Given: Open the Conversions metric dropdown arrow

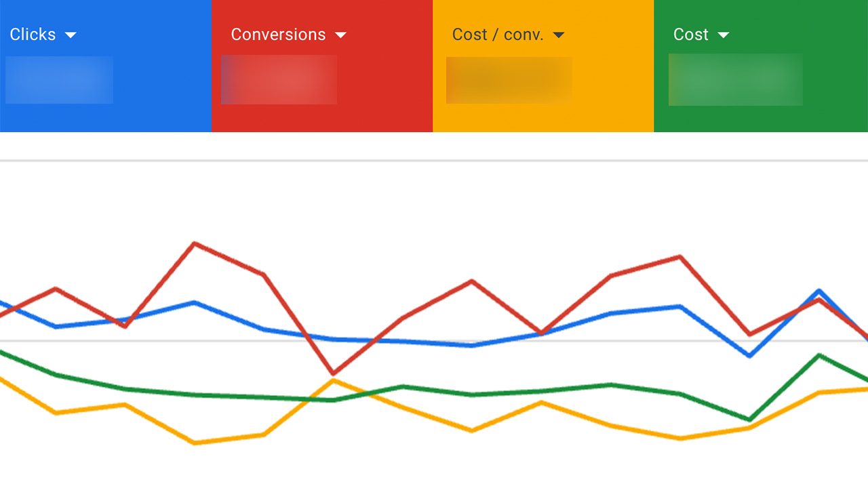Looking at the screenshot, I should pos(341,35).
